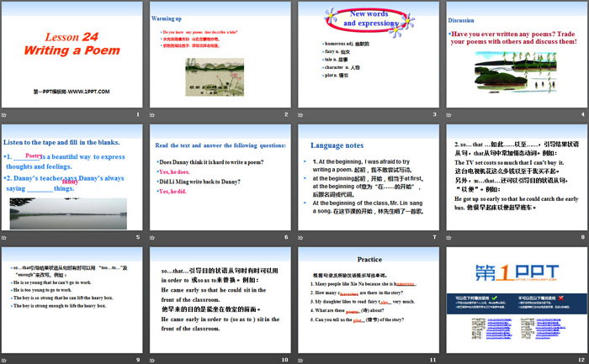Screen dimensions: 589x364
Task: Select the Discussion slide thumbnail
Action: coord(517,55)
